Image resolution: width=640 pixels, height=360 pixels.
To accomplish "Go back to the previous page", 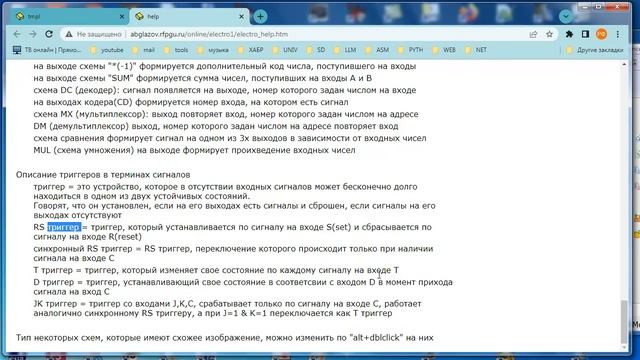I will [x=17, y=34].
